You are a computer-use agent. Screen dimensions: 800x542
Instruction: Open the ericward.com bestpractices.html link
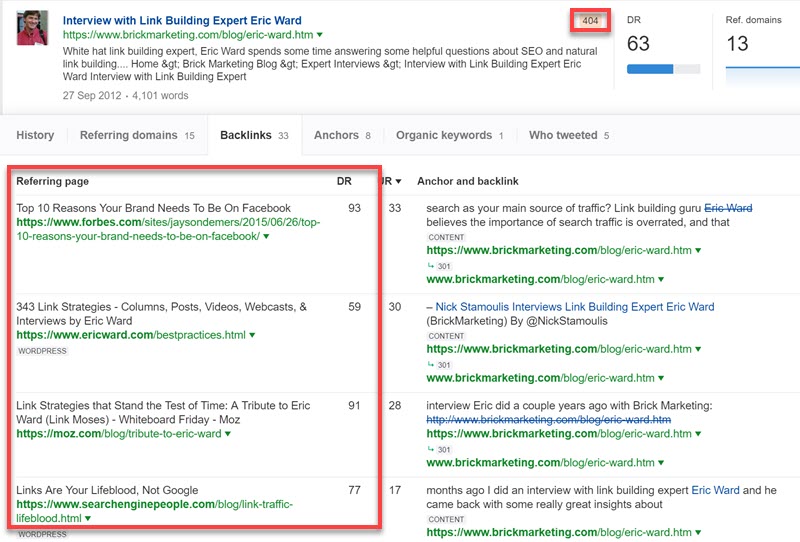131,335
